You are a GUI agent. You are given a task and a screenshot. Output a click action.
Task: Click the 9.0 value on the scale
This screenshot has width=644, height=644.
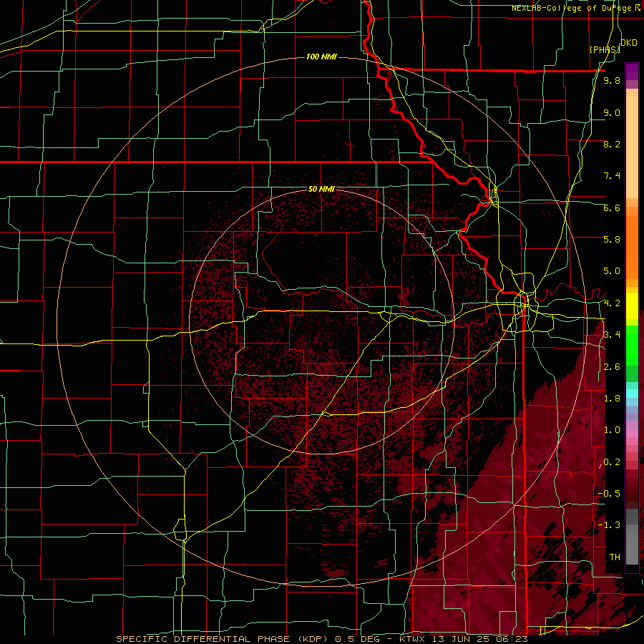[612, 112]
